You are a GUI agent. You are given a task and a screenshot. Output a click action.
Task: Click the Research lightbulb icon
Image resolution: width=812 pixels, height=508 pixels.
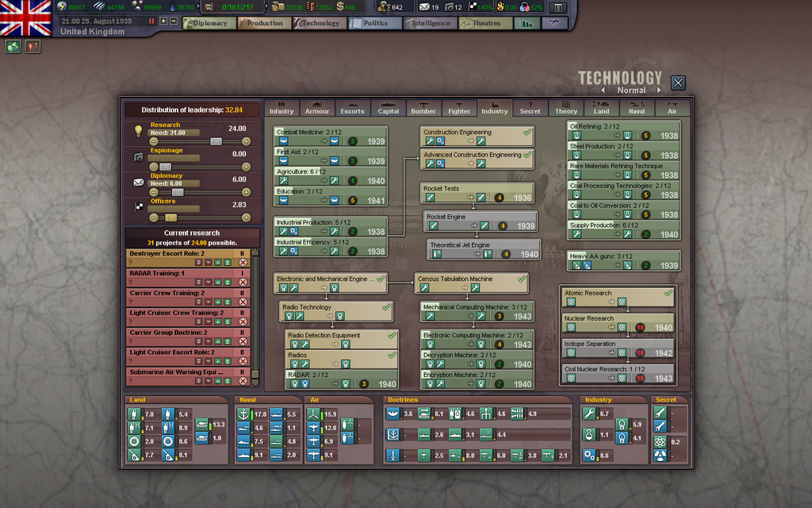click(138, 131)
